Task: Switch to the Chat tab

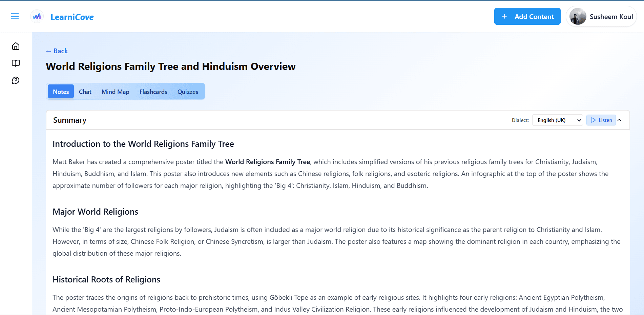Action: click(85, 92)
